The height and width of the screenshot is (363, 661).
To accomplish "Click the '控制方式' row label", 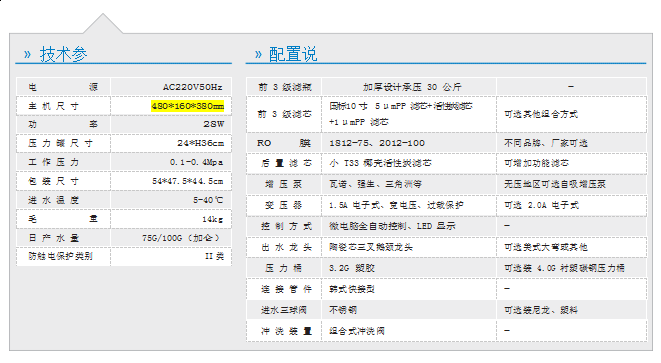I will (x=286, y=226).
